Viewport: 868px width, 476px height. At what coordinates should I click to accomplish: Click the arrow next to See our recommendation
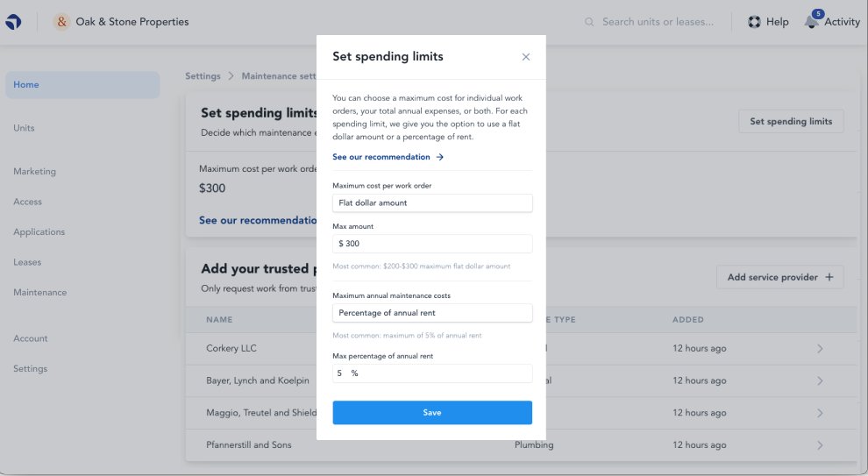439,157
